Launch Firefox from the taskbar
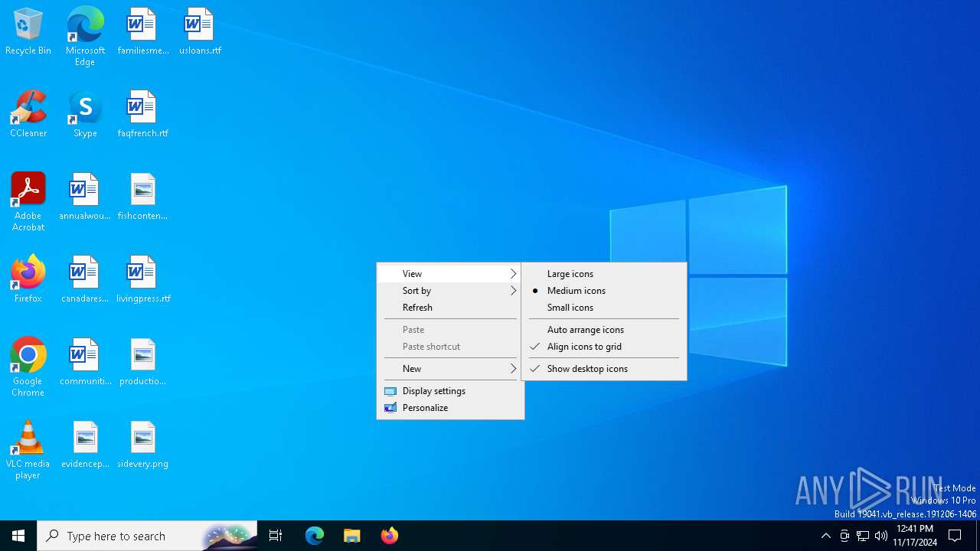The image size is (980, 551). pos(389,536)
